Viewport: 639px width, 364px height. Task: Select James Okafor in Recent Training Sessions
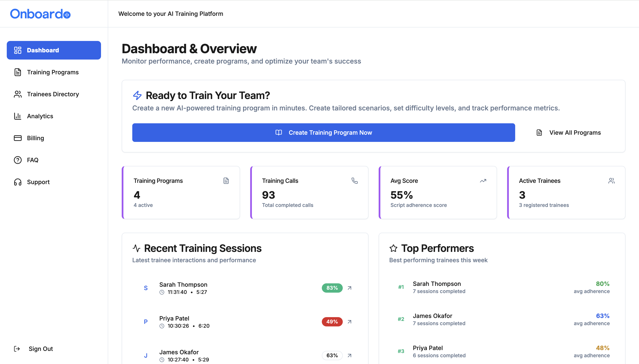pos(179,352)
